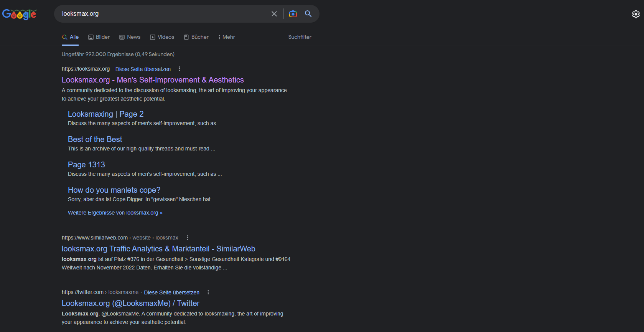The image size is (644, 332).
Task: Click the 'Sorry, aber das ist Cope Digger' snippet
Action: (x=142, y=199)
